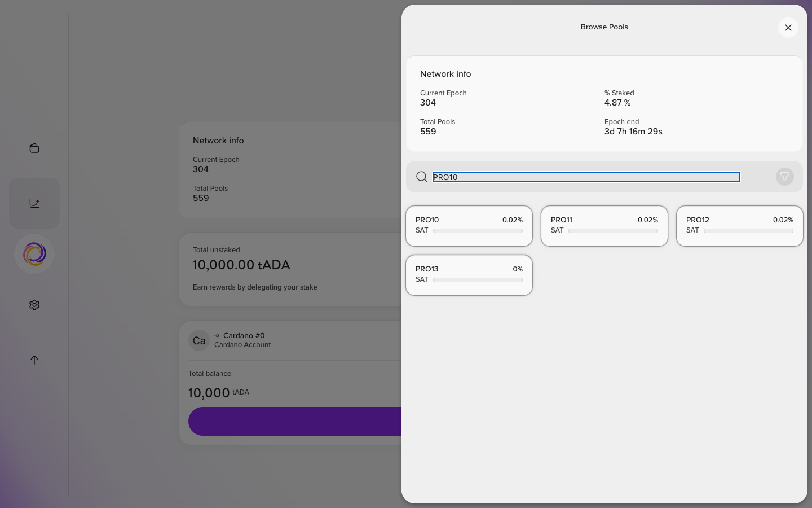Click the Browse Pools panel title
This screenshot has height=508, width=812.
pos(604,27)
